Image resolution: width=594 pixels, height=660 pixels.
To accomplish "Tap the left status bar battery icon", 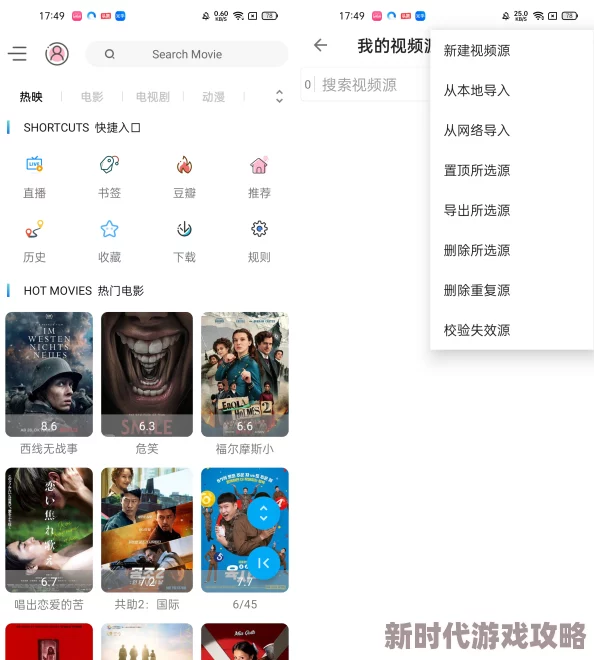I will 269,16.
